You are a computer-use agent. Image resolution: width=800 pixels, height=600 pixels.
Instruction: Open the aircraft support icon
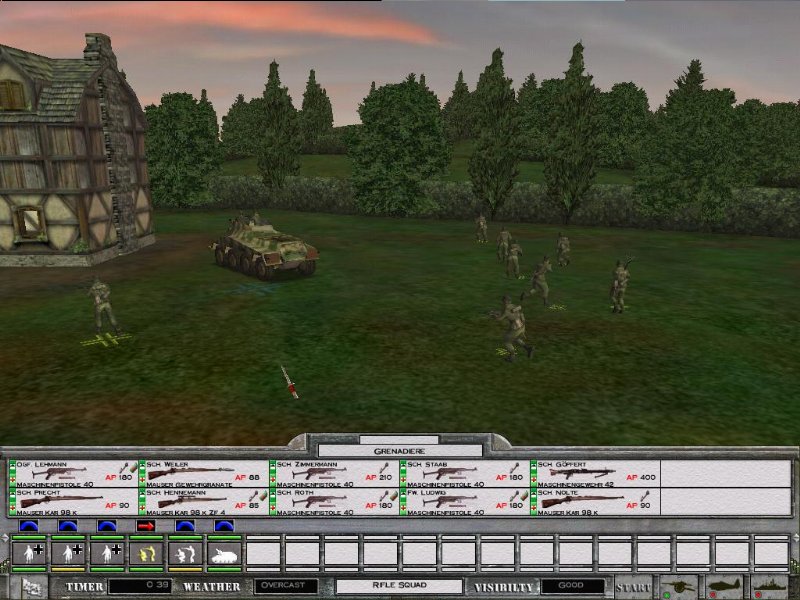[725, 586]
